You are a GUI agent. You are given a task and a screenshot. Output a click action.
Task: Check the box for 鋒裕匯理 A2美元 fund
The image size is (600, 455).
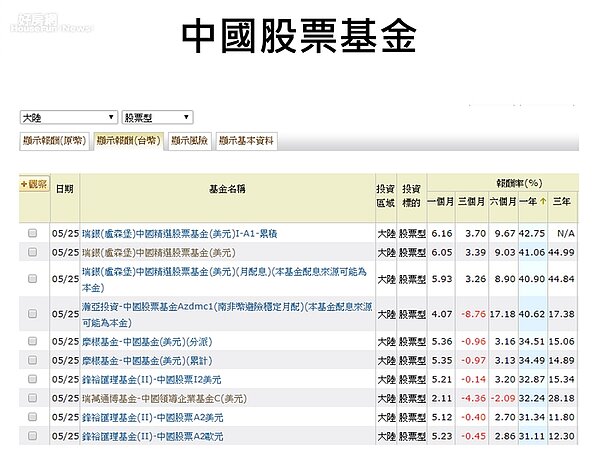point(33,417)
